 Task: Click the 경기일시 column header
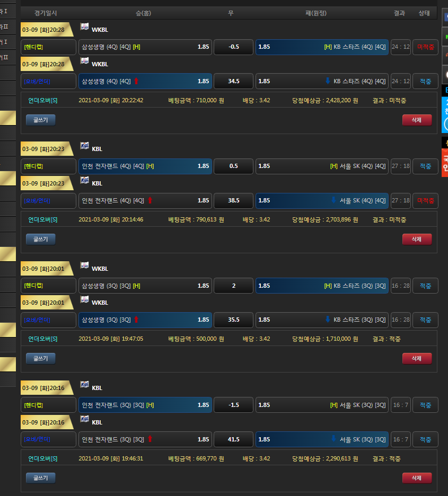click(x=46, y=13)
